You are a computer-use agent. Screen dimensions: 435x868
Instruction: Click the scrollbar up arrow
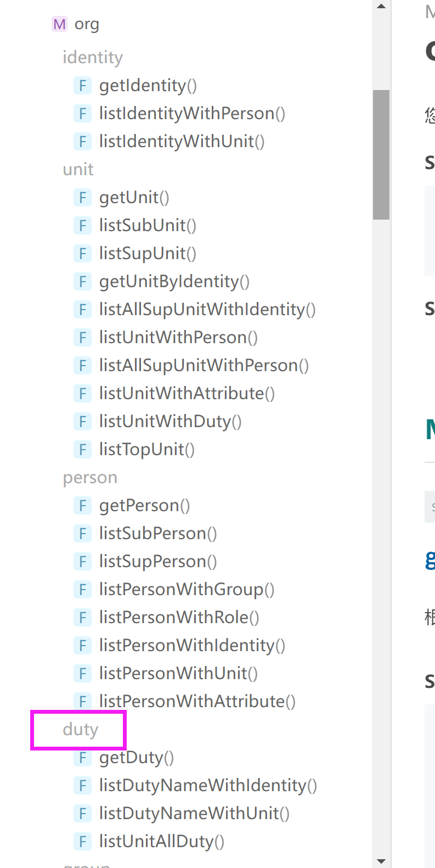[381, 7]
